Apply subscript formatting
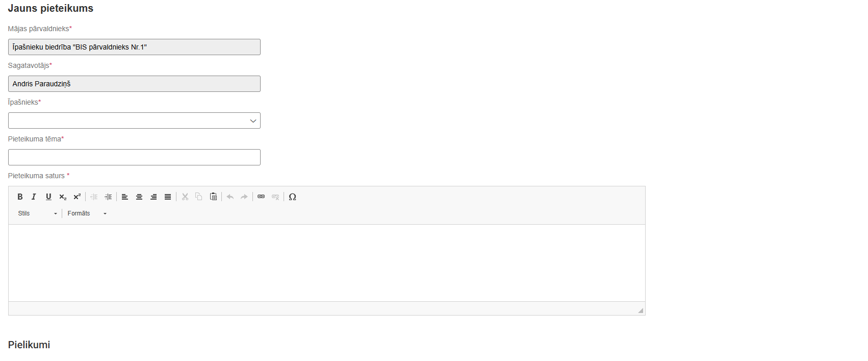 63,197
